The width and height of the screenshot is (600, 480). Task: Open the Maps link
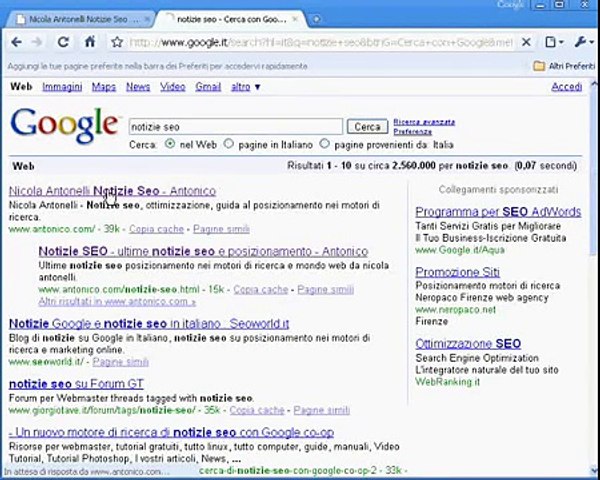[x=104, y=87]
